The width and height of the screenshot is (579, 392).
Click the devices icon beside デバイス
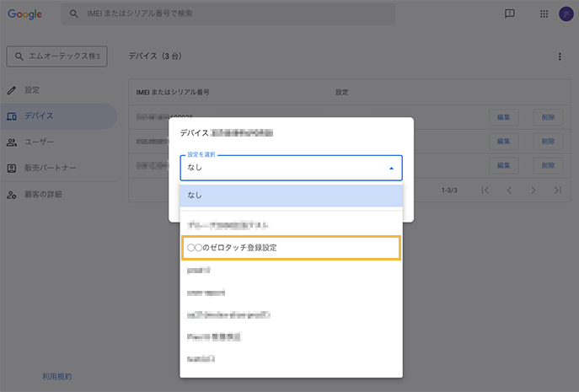(x=12, y=116)
